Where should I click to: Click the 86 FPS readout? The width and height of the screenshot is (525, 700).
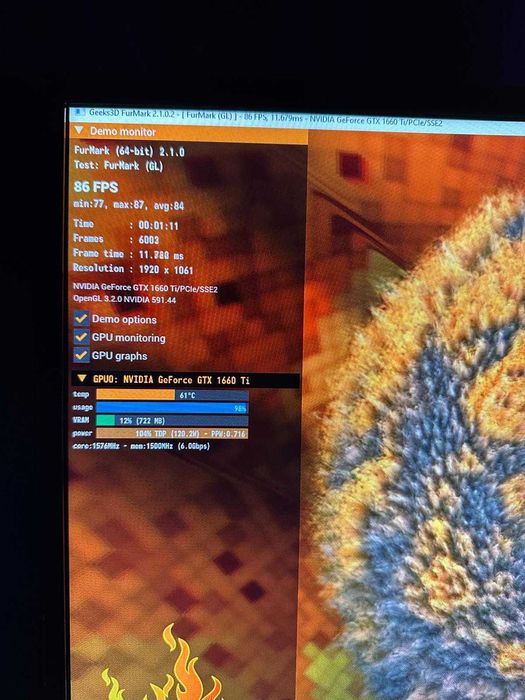pos(96,187)
